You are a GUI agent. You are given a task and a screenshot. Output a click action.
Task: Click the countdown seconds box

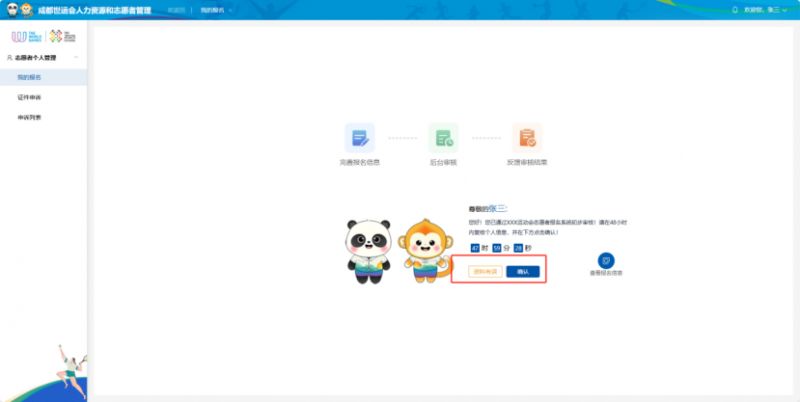tap(518, 248)
